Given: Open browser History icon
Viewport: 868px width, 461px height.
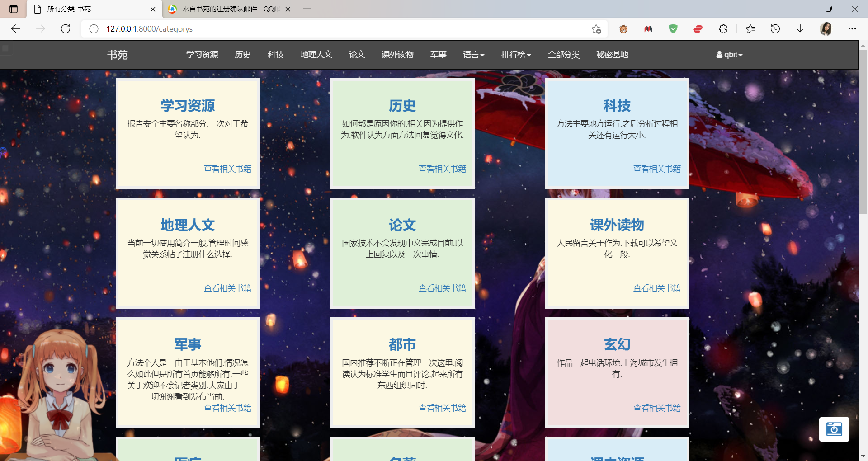Looking at the screenshot, I should coord(775,29).
